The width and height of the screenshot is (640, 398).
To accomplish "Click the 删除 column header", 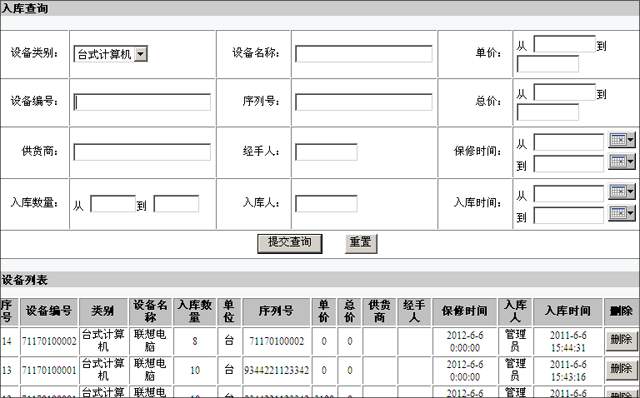I will [x=621, y=311].
